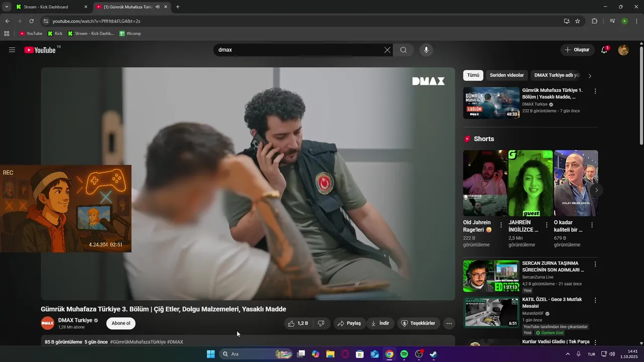The width and height of the screenshot is (644, 362).
Task: Select the DMAX Turkiye adlı chip
Action: click(x=556, y=75)
